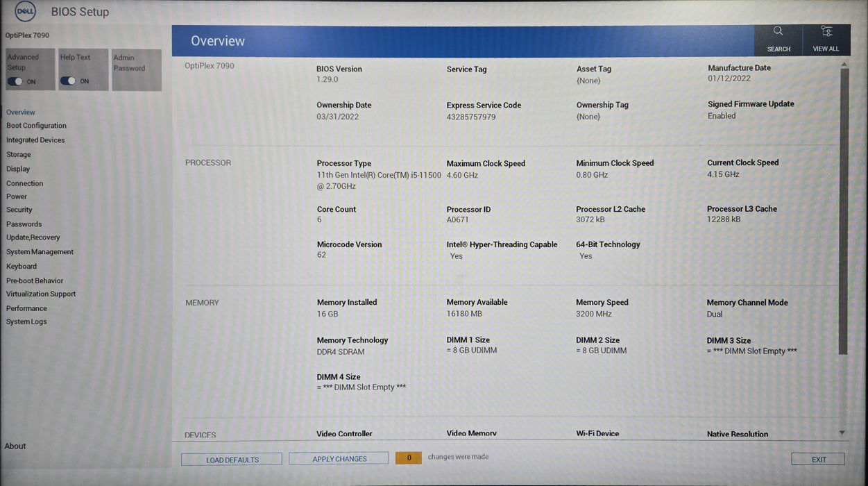
Task: Click Current Clock Speed 4.15 GHz
Action: (x=723, y=174)
